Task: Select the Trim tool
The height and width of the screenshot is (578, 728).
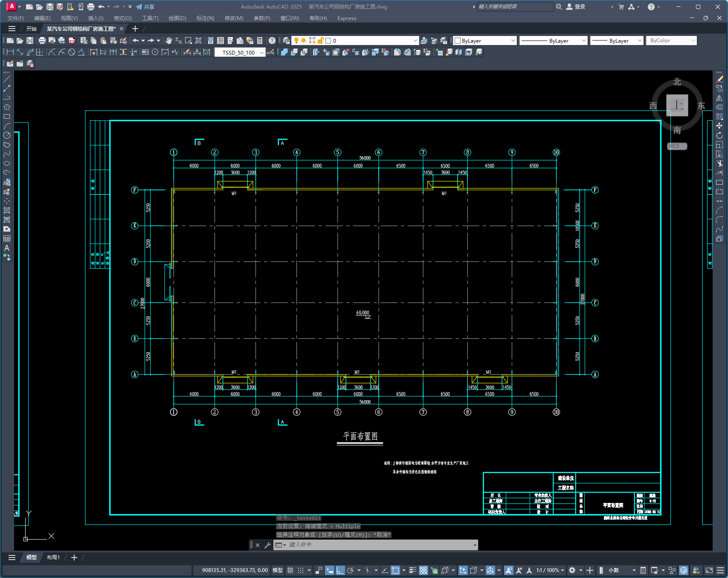Action: (719, 163)
